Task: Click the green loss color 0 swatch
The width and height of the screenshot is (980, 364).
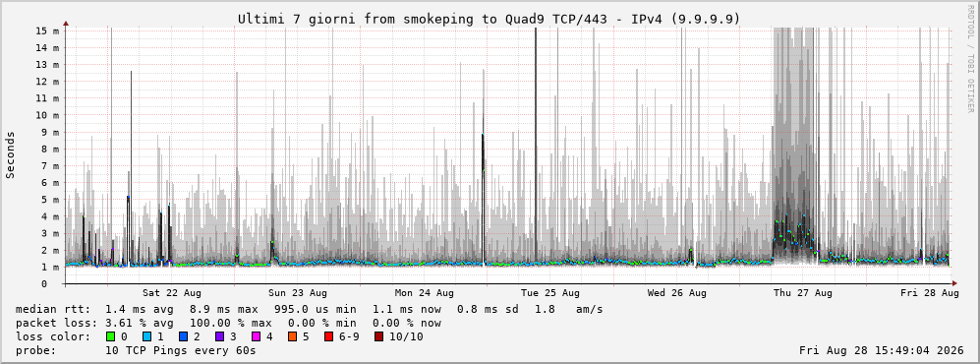Action: tap(111, 337)
